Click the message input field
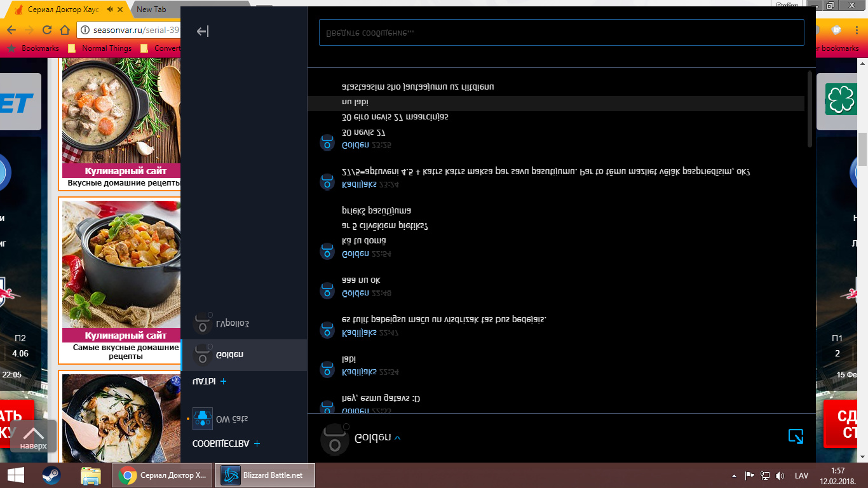This screenshot has width=868, height=488. [561, 32]
